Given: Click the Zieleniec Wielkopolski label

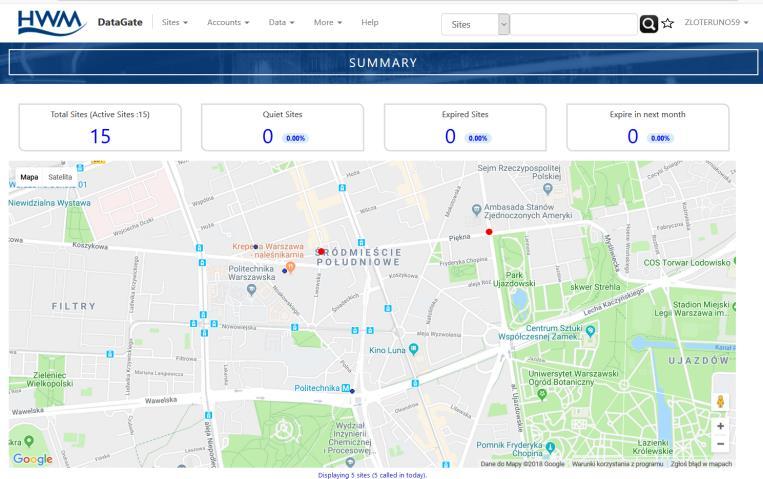Looking at the screenshot, I should point(50,379).
